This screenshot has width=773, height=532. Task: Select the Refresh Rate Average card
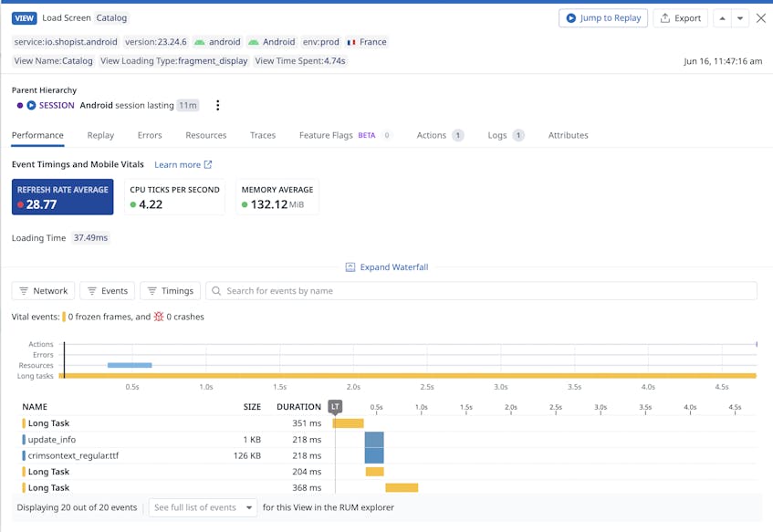63,197
